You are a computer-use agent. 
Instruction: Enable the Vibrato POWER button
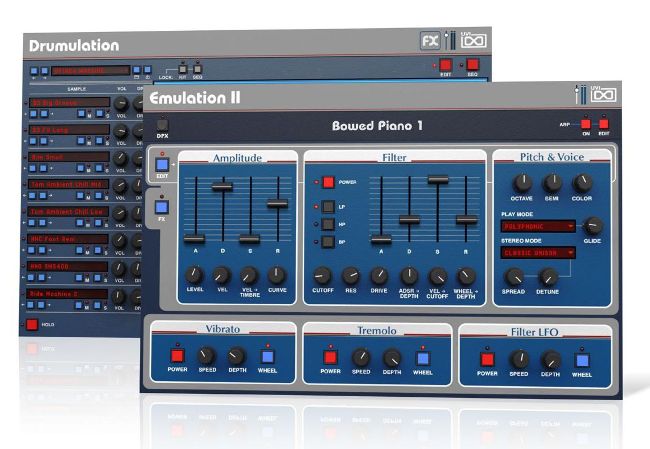pyautogui.click(x=177, y=355)
